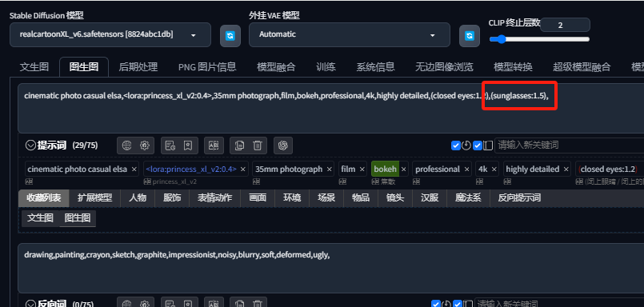Select 魔法系 category tab
Viewport: 644px width, 307px height.
[468, 197]
